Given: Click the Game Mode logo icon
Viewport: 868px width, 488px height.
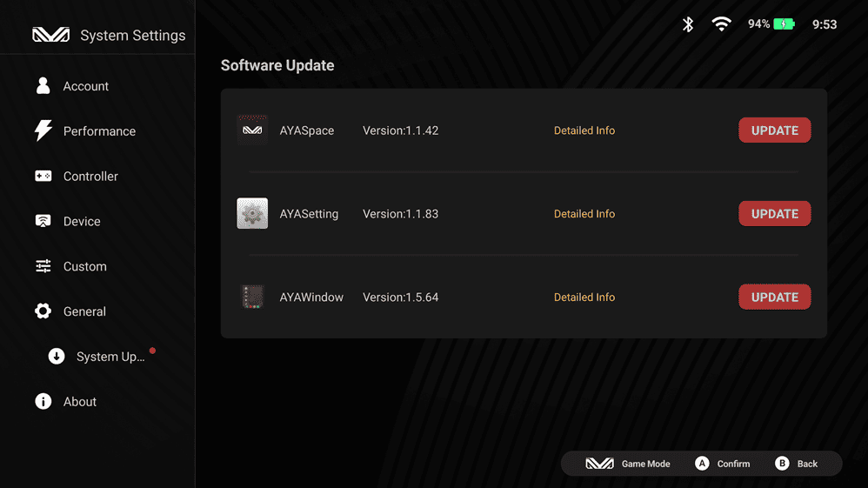Looking at the screenshot, I should [x=599, y=464].
